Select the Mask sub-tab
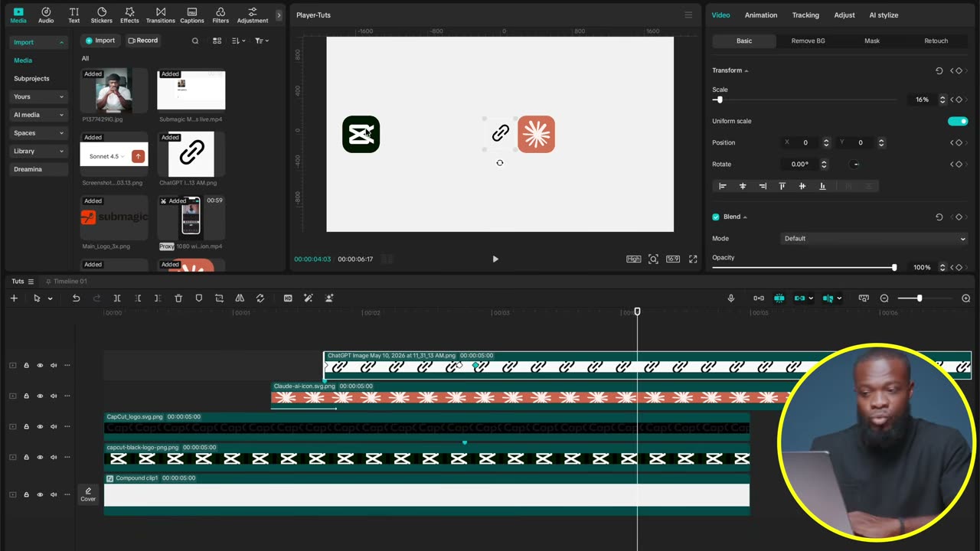This screenshot has width=980, height=551. 872,41
